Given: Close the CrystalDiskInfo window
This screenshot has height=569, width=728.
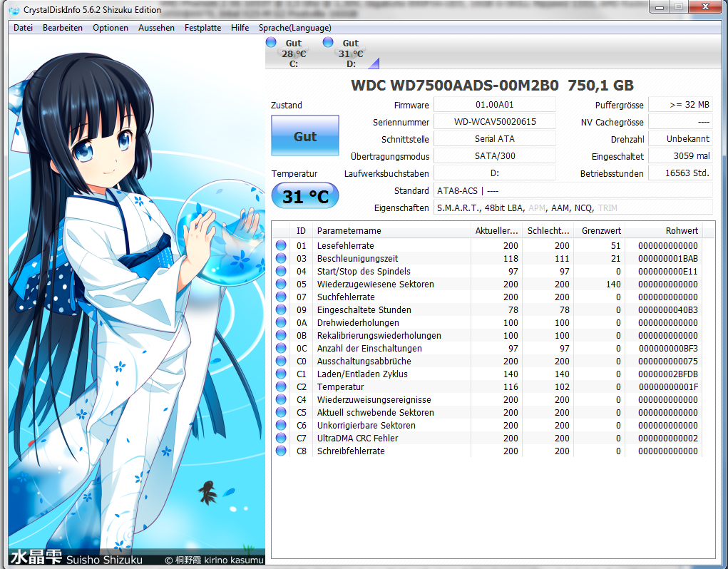Looking at the screenshot, I should (x=704, y=6).
